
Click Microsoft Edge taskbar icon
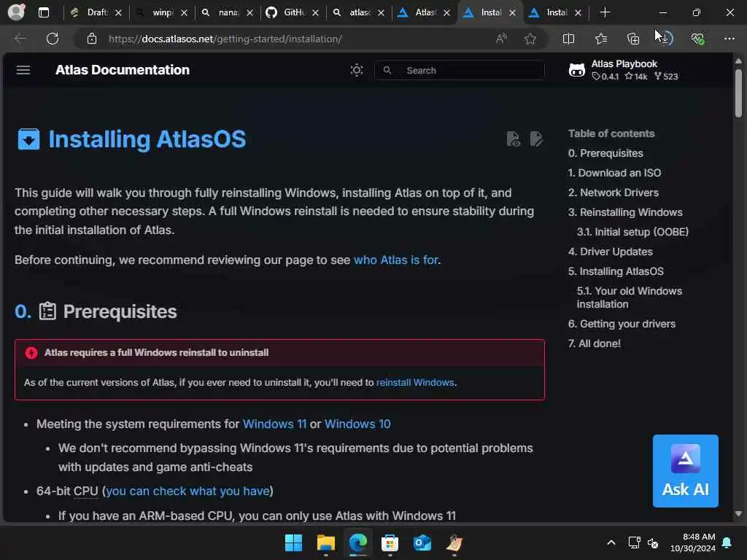click(357, 542)
